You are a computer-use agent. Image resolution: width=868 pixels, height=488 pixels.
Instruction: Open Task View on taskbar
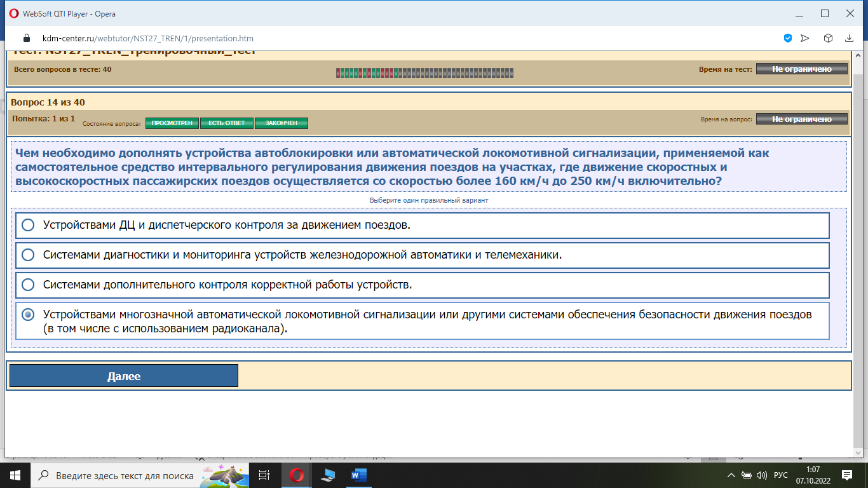264,475
